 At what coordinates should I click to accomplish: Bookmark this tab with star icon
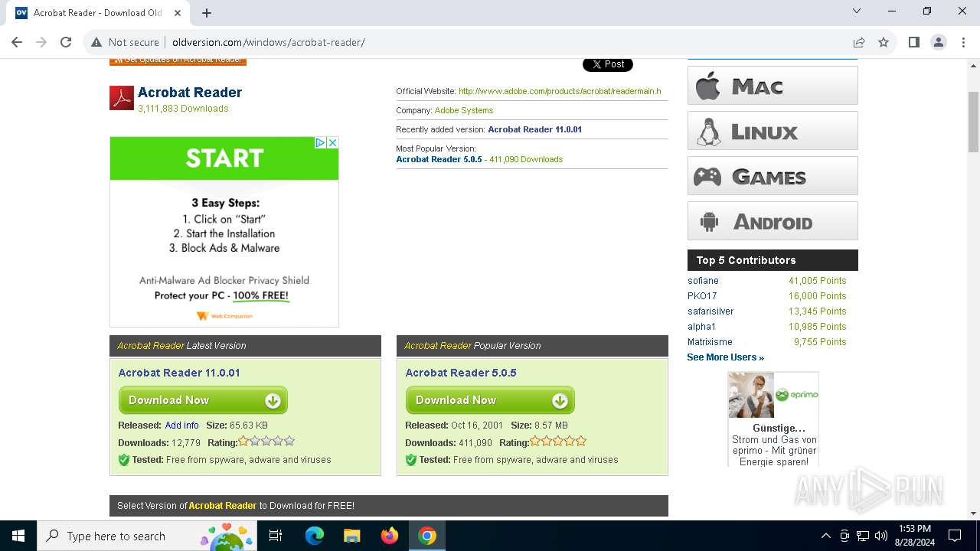(884, 42)
